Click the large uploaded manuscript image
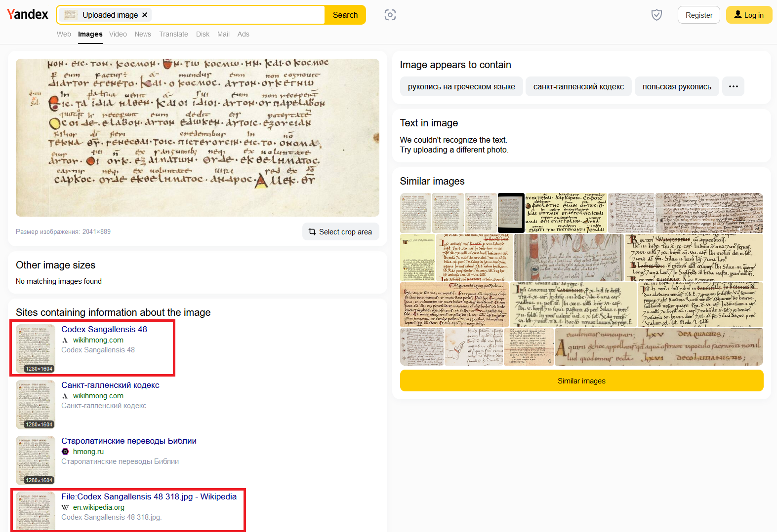 click(x=198, y=138)
